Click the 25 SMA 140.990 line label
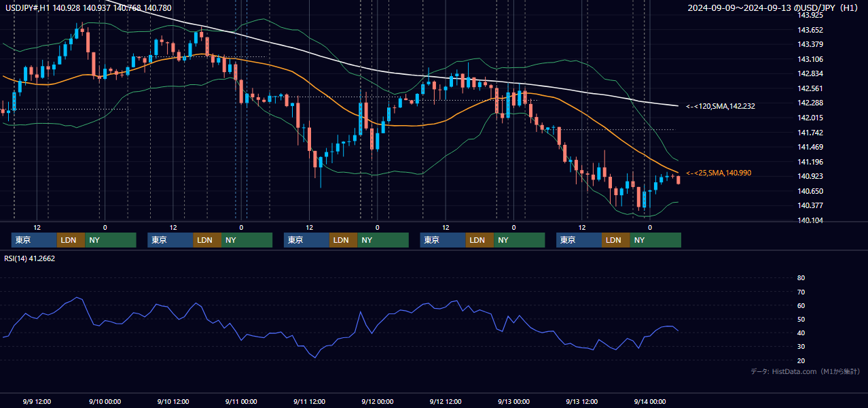868x408 pixels. (x=719, y=173)
